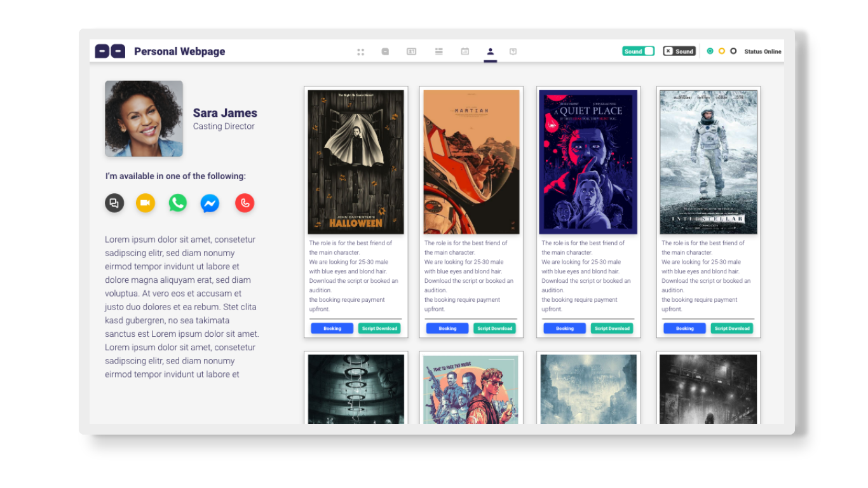Click Booking under the Interstellar card
868x488 pixels.
click(685, 329)
